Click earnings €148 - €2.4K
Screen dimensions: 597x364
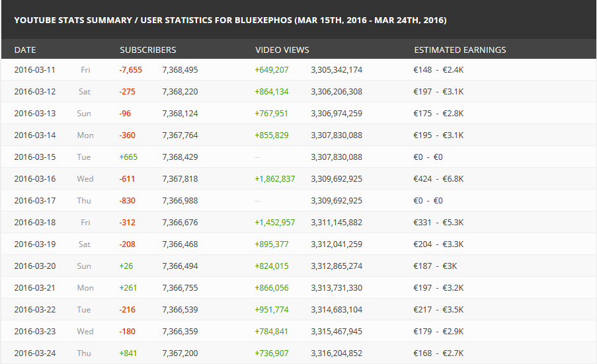coord(438,70)
